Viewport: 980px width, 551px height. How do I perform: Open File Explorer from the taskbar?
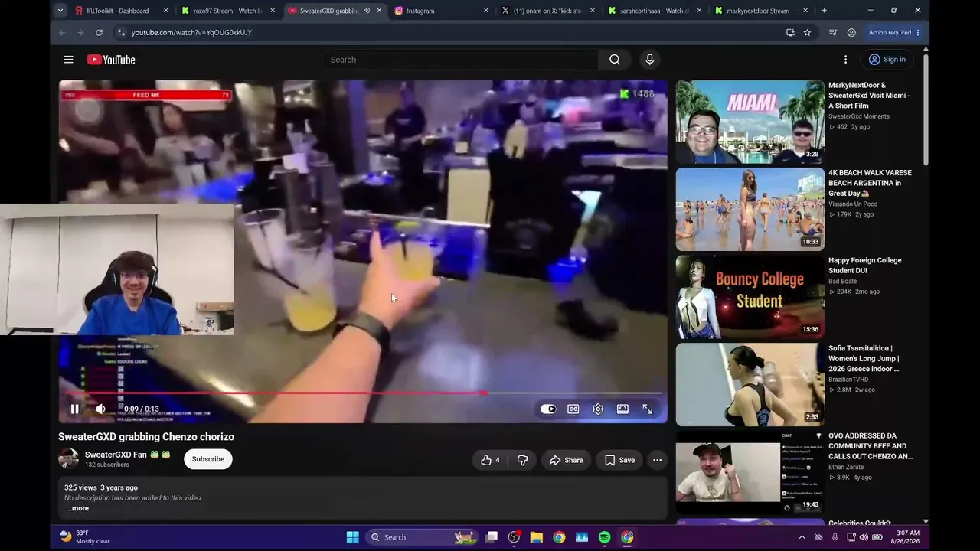tap(537, 537)
